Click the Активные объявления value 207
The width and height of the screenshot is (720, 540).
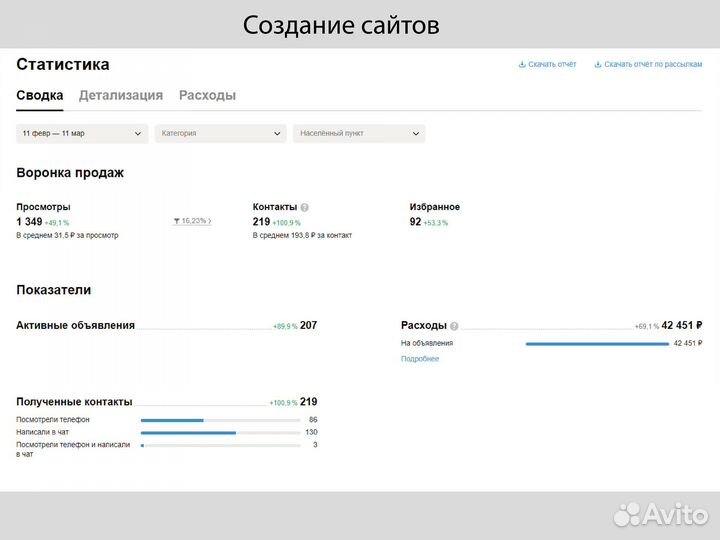[x=308, y=325]
